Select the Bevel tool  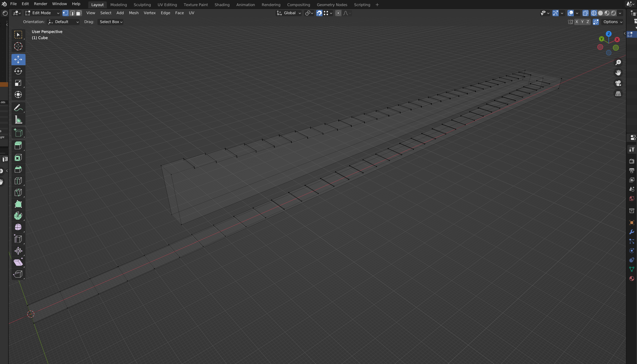click(18, 169)
